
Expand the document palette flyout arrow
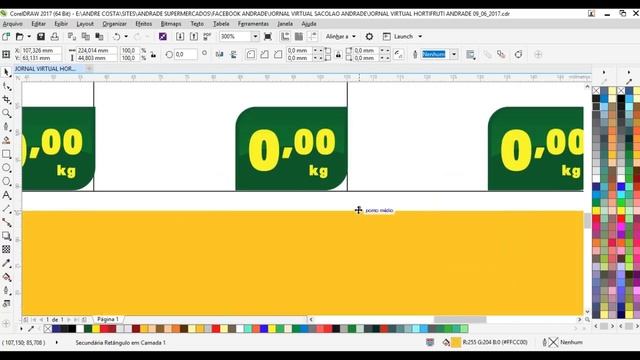pos(21,329)
